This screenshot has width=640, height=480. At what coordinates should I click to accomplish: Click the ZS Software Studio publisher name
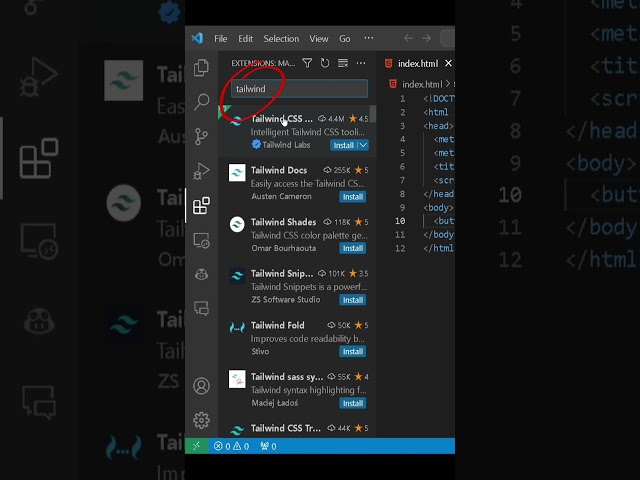tap(286, 299)
